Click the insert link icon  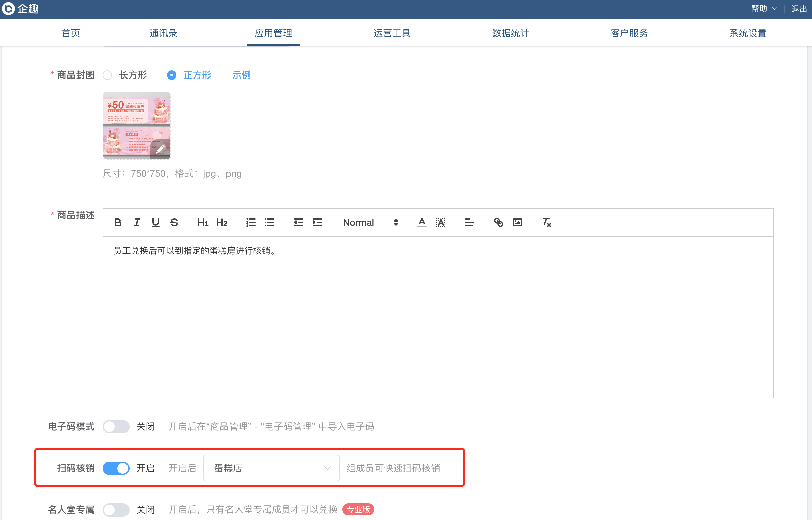click(x=498, y=222)
